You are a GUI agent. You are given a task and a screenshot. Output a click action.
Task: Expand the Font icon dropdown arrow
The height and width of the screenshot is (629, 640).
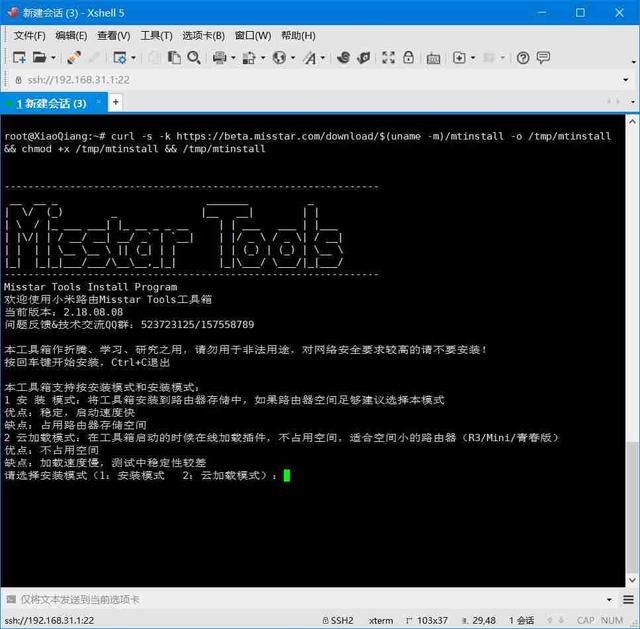tap(323, 58)
